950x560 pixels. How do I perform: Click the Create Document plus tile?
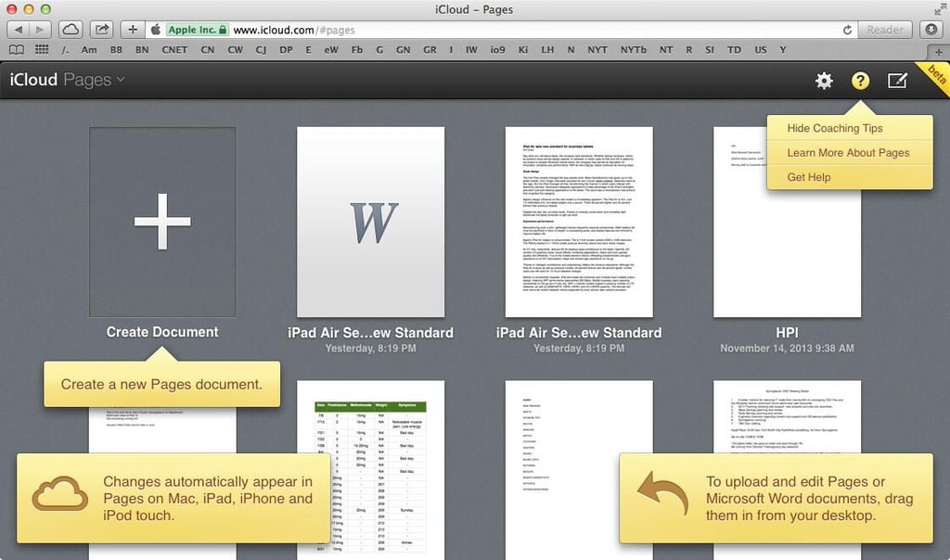[162, 222]
